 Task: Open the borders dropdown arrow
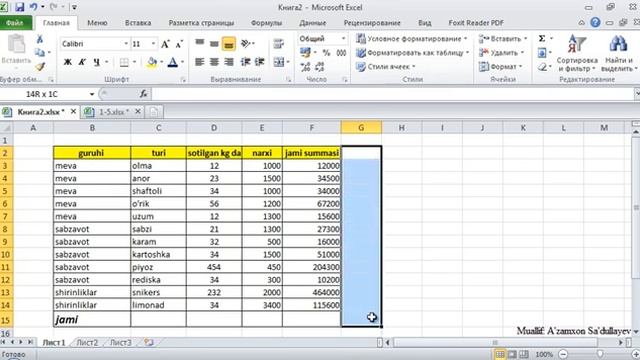(134, 62)
